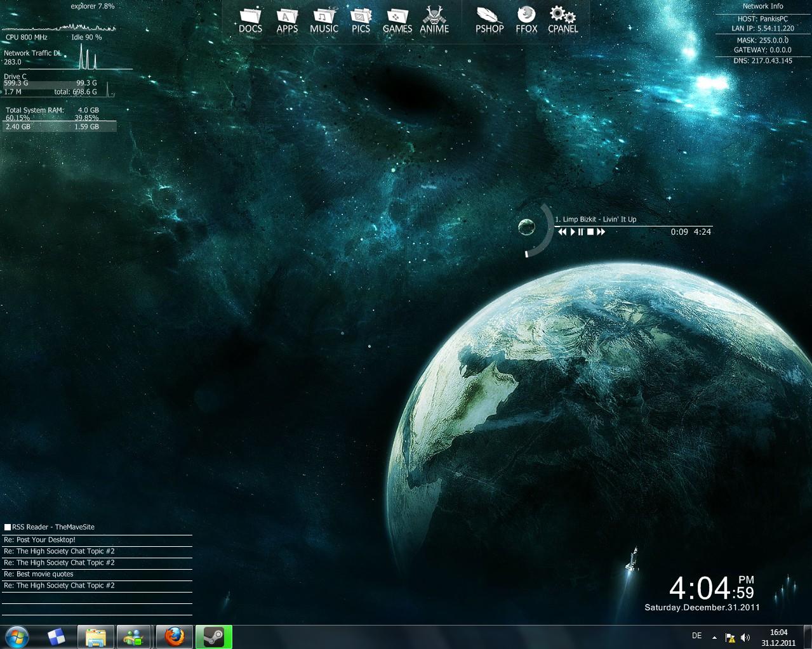Viewport: 812px width, 649px height.
Task: Click the Saturday.December.31.2011 date text
Action: pos(702,608)
